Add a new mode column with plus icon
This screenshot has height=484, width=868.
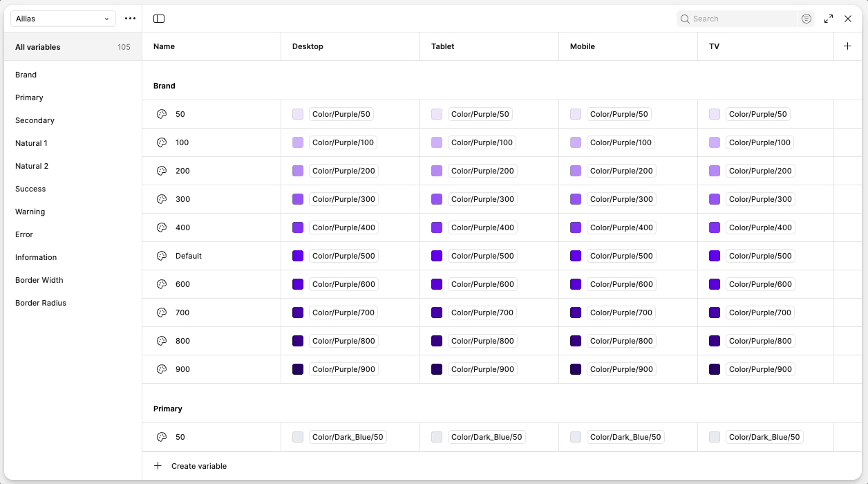click(x=848, y=46)
